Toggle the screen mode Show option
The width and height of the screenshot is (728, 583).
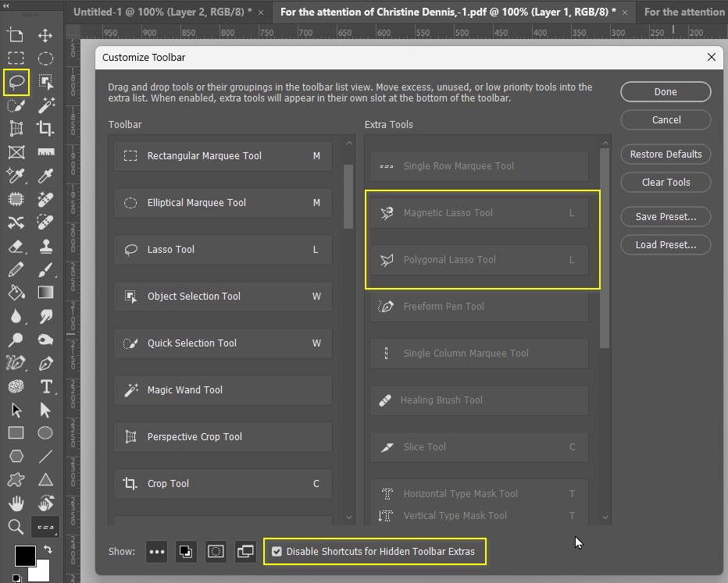(245, 552)
